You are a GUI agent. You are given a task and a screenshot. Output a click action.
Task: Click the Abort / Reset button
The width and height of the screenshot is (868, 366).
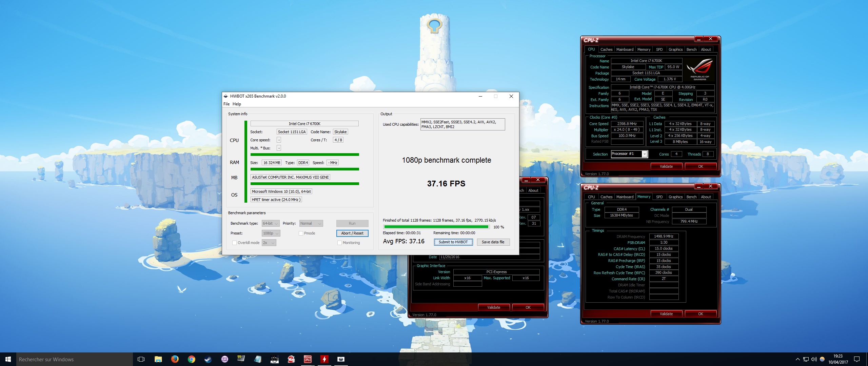click(x=352, y=233)
